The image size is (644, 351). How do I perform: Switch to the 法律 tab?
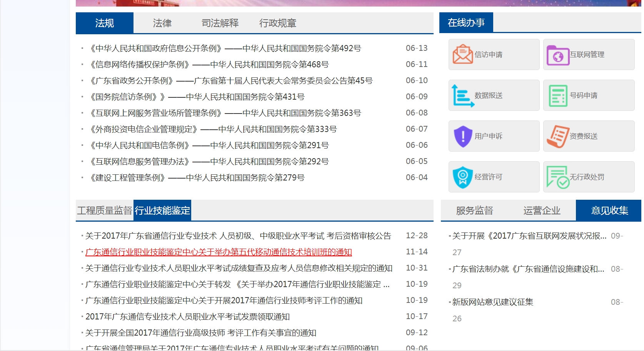coord(162,23)
